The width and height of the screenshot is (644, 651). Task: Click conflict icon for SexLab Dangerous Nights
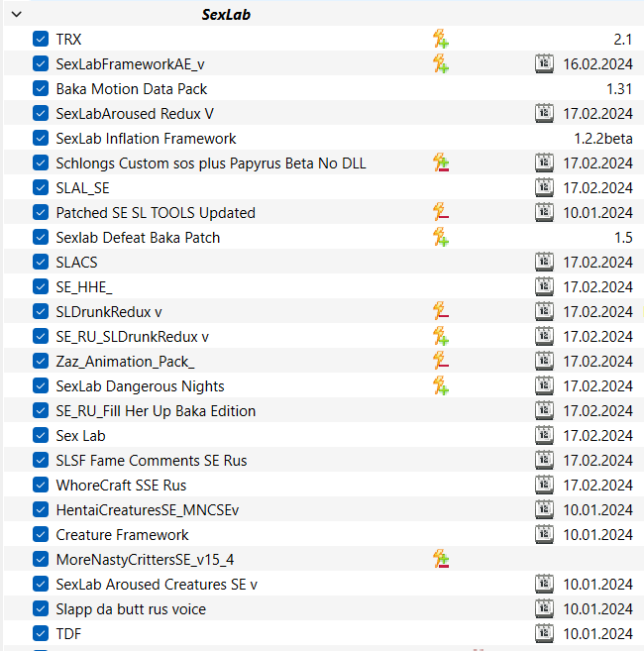[441, 385]
